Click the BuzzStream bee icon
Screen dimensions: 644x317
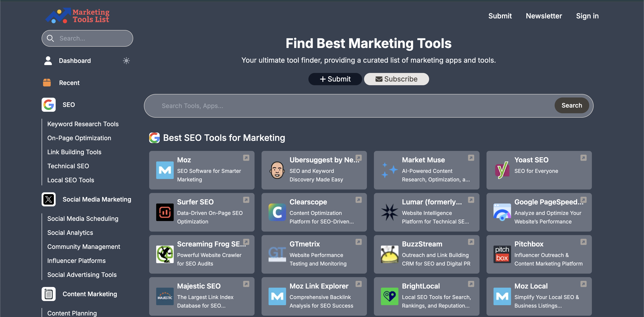point(389,254)
